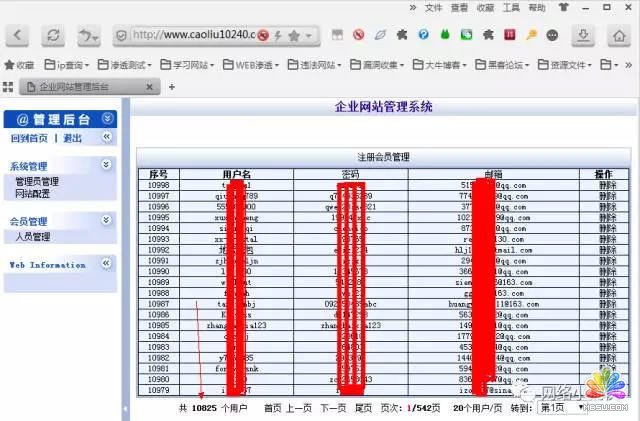The image size is (640, 421).
Task: Collapse the 会员管理 sidebar section
Action: tap(107, 220)
